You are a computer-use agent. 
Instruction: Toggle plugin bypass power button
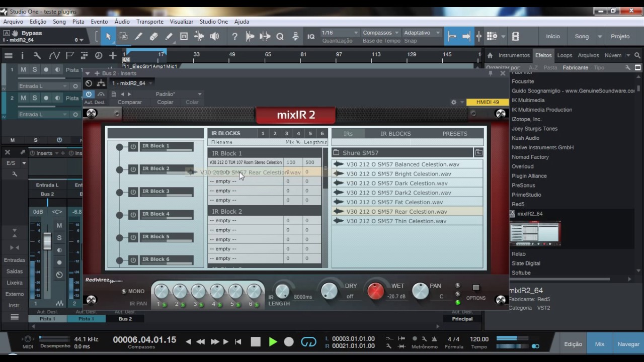89,94
